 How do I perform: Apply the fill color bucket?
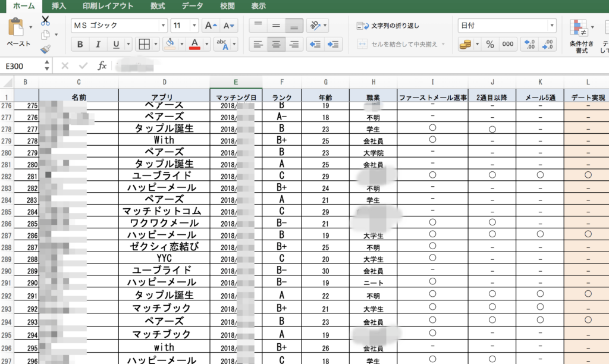169,44
